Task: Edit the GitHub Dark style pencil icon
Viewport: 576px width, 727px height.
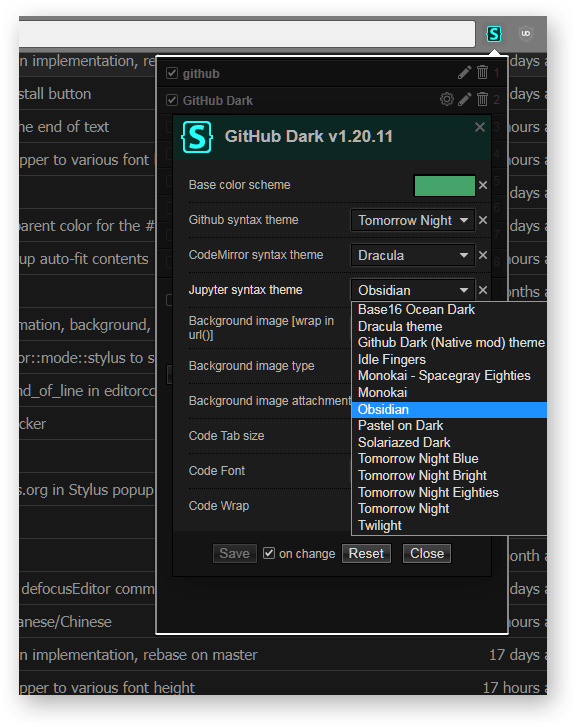Action: [464, 99]
